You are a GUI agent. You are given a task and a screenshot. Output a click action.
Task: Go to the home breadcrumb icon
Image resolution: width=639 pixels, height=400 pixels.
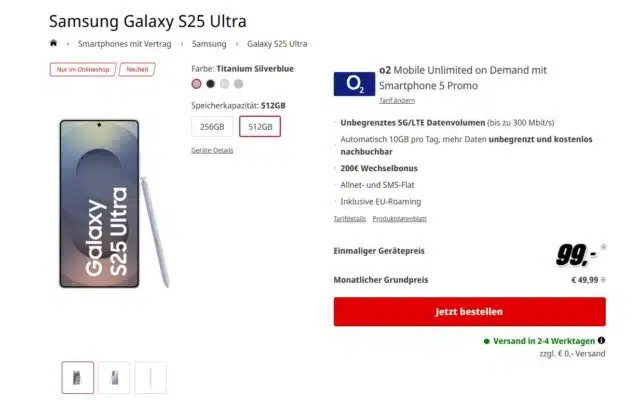(53, 43)
